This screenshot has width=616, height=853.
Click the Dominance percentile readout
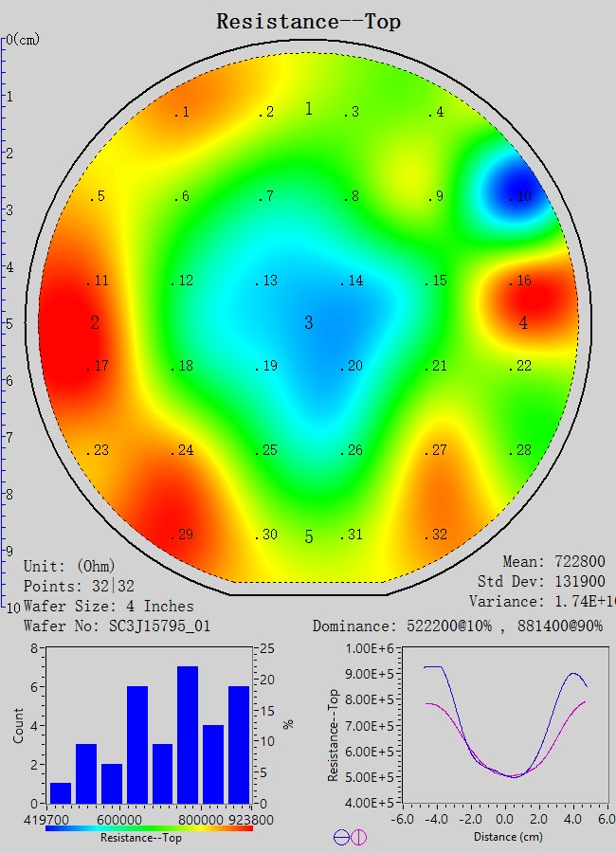(x=458, y=626)
